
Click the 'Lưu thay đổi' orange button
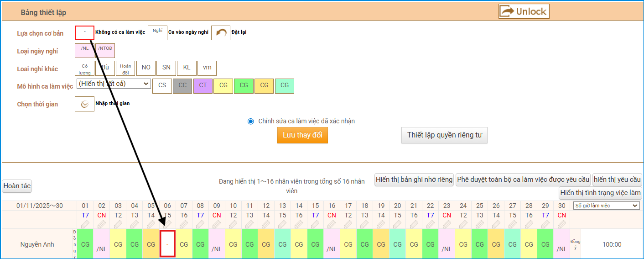click(302, 135)
